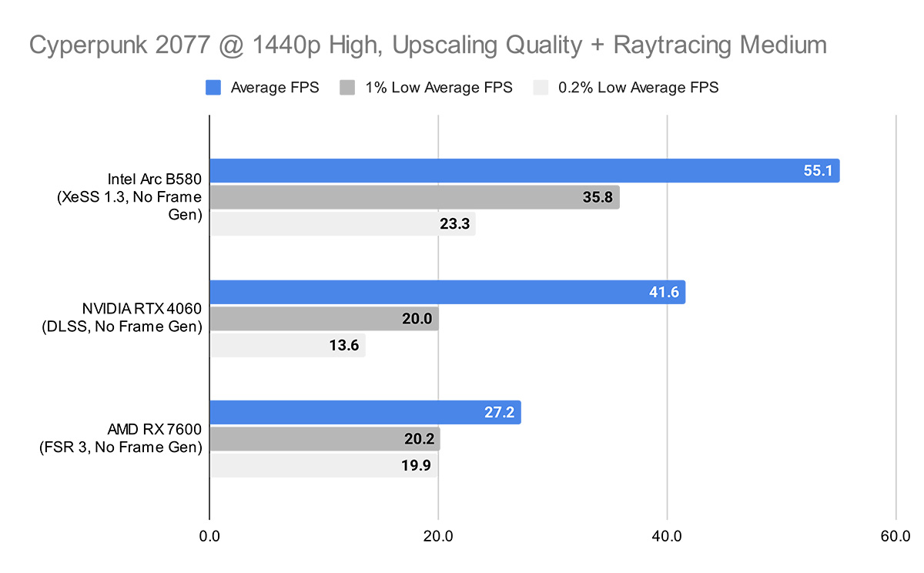Select the RX 7600 Average FPS bar 27.2

click(366, 412)
